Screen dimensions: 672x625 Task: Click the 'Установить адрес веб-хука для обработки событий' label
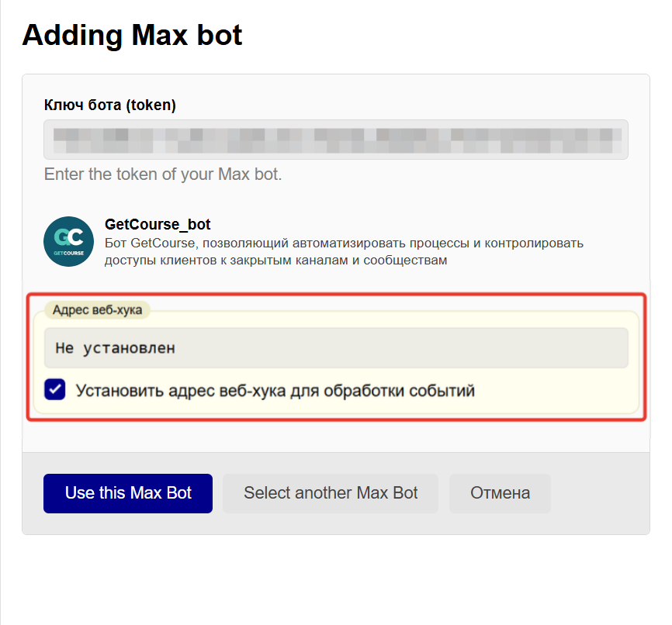click(275, 390)
